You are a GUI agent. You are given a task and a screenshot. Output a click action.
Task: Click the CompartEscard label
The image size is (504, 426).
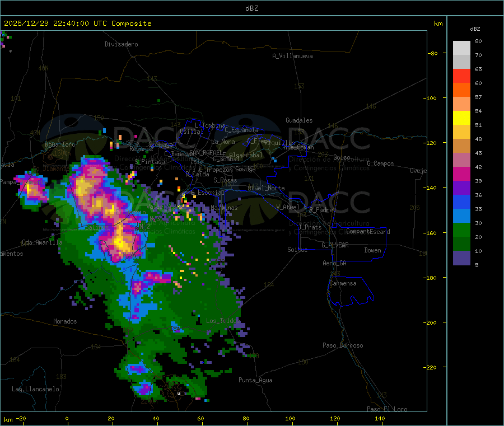(x=368, y=232)
